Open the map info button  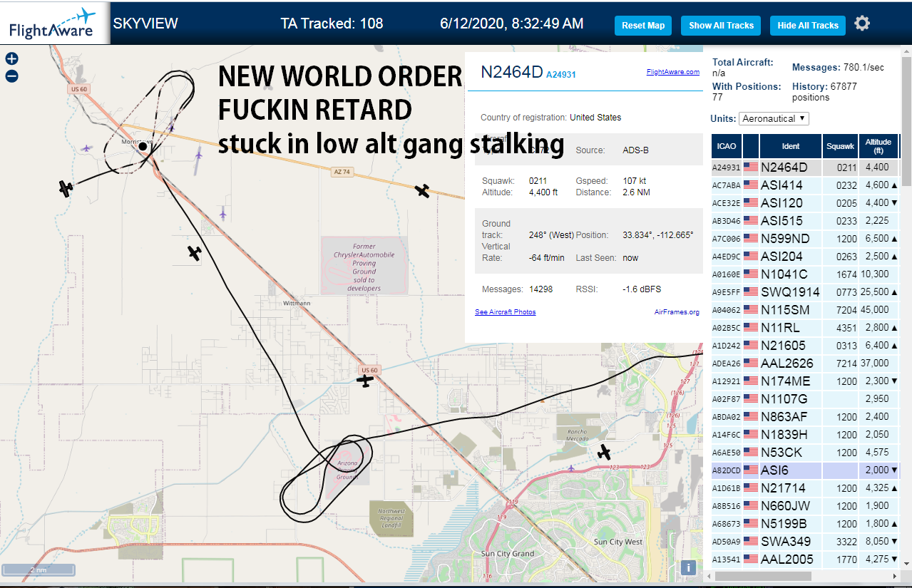pos(688,567)
